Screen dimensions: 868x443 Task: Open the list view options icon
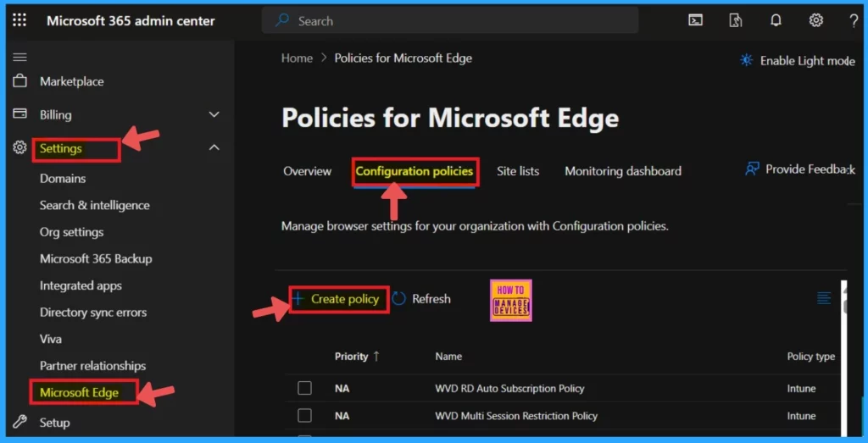tap(824, 298)
